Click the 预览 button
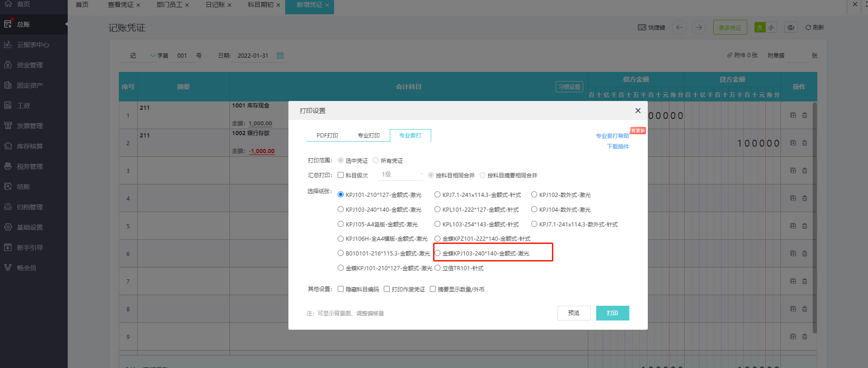This screenshot has height=368, width=868. [574, 313]
